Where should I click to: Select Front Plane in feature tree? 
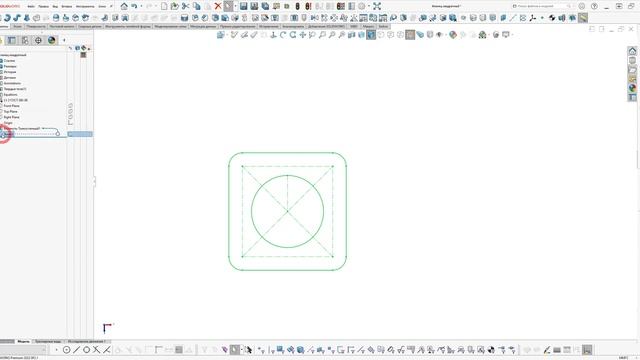(11, 106)
